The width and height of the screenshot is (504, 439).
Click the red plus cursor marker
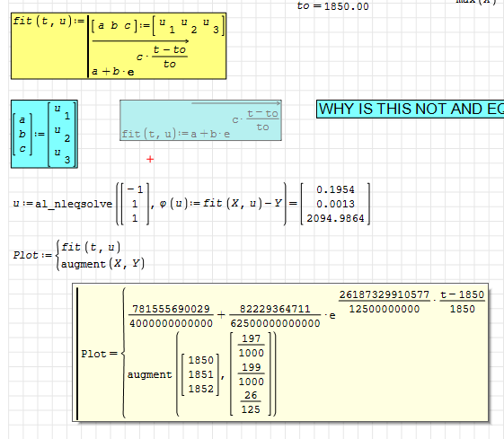150,159
